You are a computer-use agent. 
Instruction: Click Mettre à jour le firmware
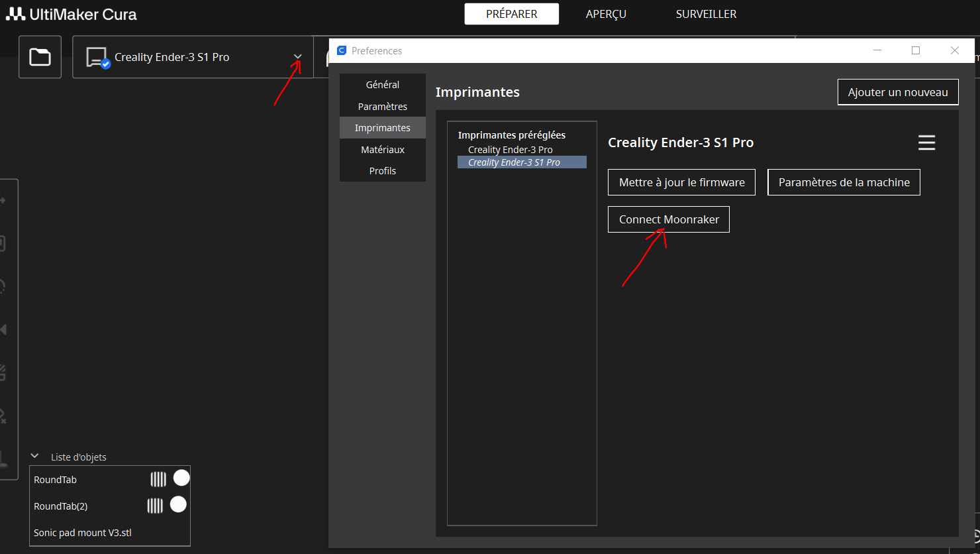tap(682, 182)
